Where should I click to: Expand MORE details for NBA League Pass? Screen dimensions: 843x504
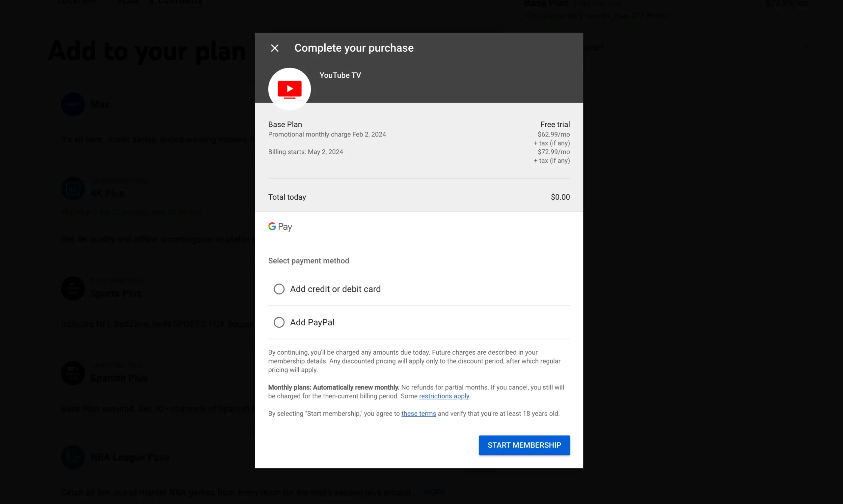coord(434,492)
